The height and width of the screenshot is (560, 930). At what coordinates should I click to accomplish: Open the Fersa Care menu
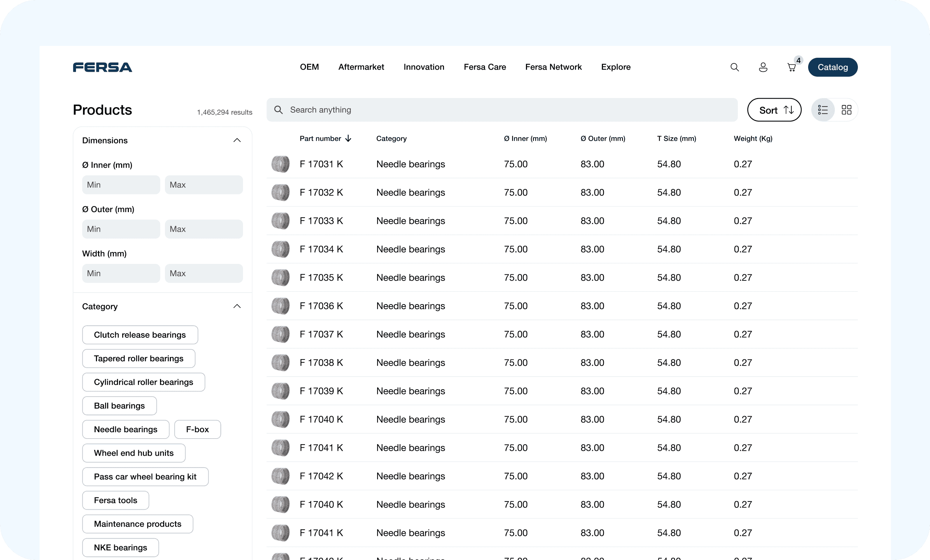pyautogui.click(x=485, y=67)
